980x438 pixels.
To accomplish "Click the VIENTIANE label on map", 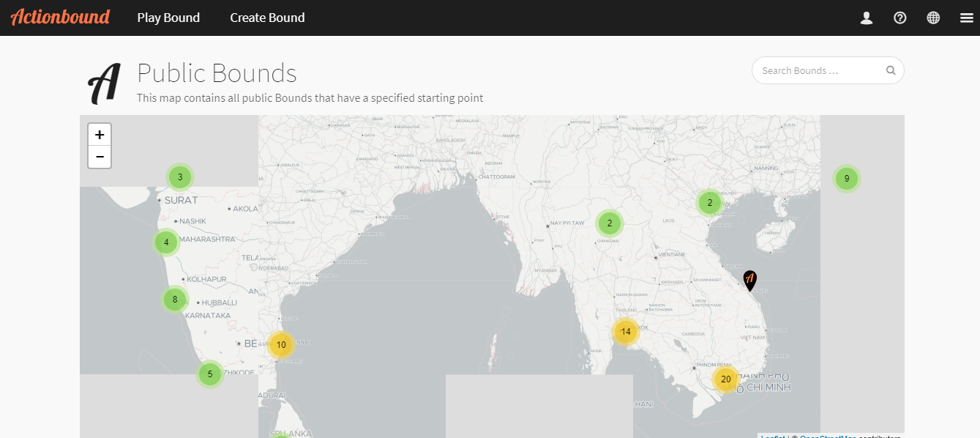I will coord(672,255).
